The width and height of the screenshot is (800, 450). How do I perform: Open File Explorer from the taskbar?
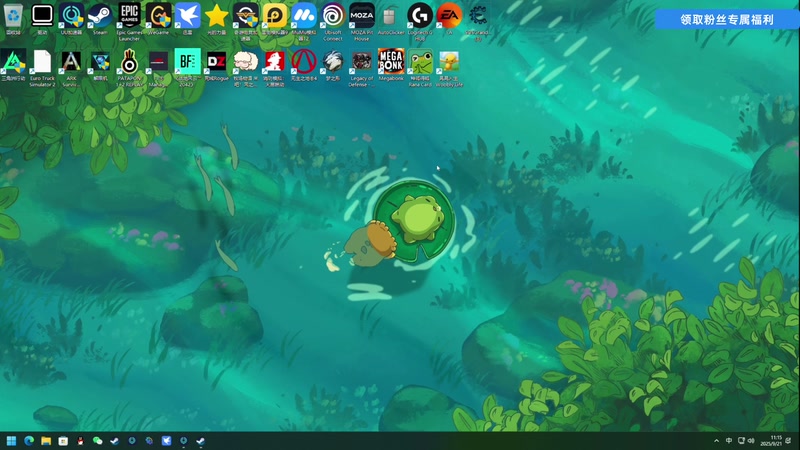tap(46, 441)
